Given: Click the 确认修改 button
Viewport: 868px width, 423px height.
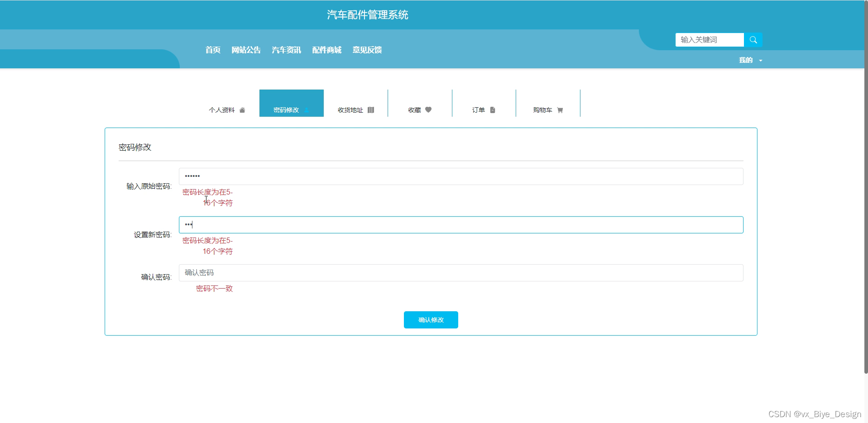Looking at the screenshot, I should point(431,320).
